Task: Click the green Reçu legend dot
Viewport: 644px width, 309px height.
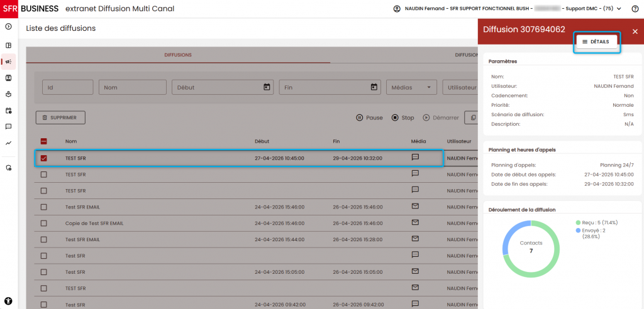Action: coord(579,222)
